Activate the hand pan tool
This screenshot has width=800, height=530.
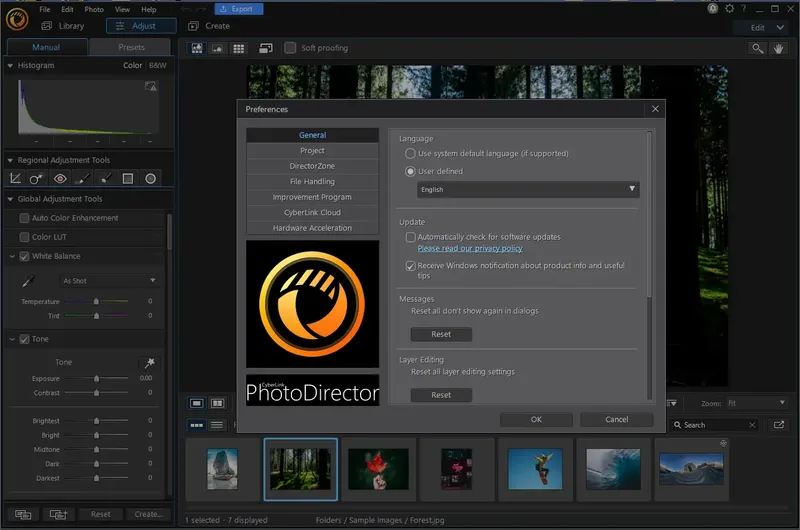(x=780, y=48)
